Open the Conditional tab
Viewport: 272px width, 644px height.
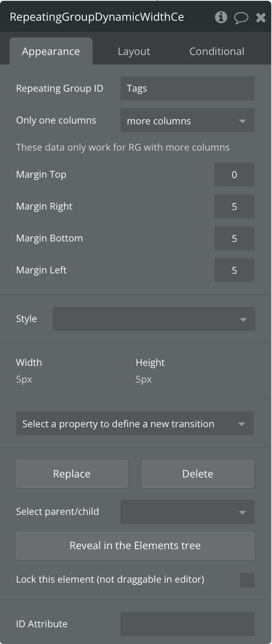[x=217, y=51]
